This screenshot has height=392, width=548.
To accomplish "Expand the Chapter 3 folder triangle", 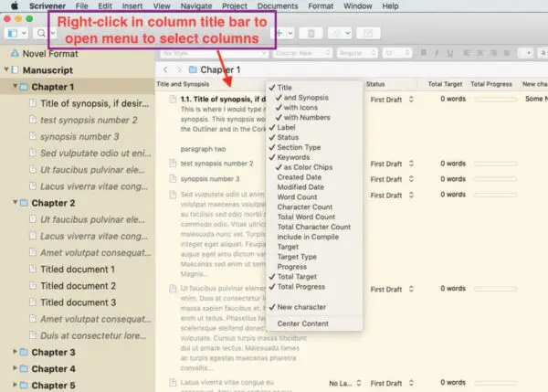I will click(15, 352).
